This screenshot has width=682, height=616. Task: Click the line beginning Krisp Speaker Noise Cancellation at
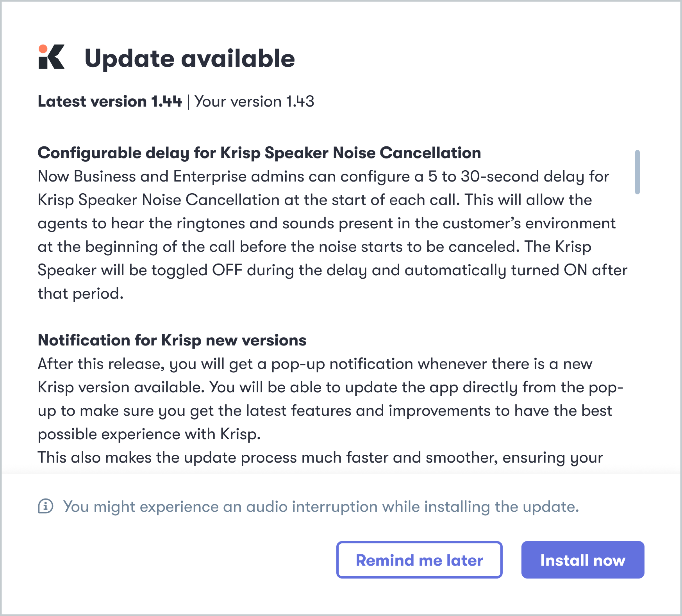tap(315, 200)
